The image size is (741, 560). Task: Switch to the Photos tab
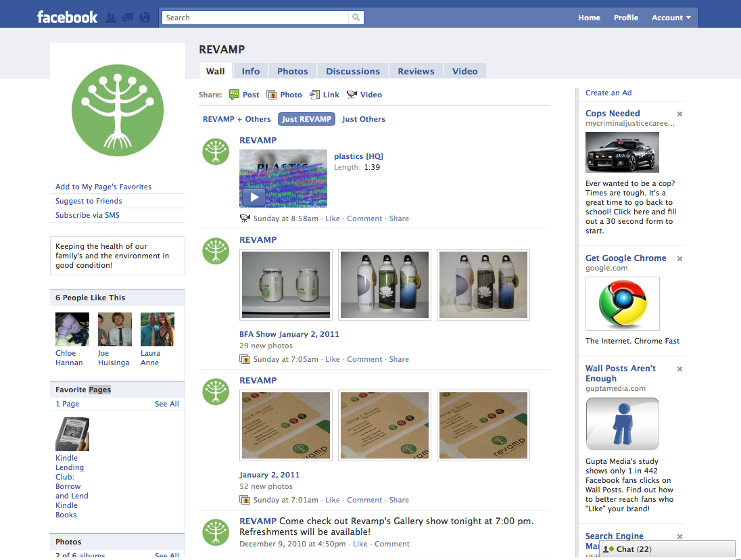pos(293,71)
